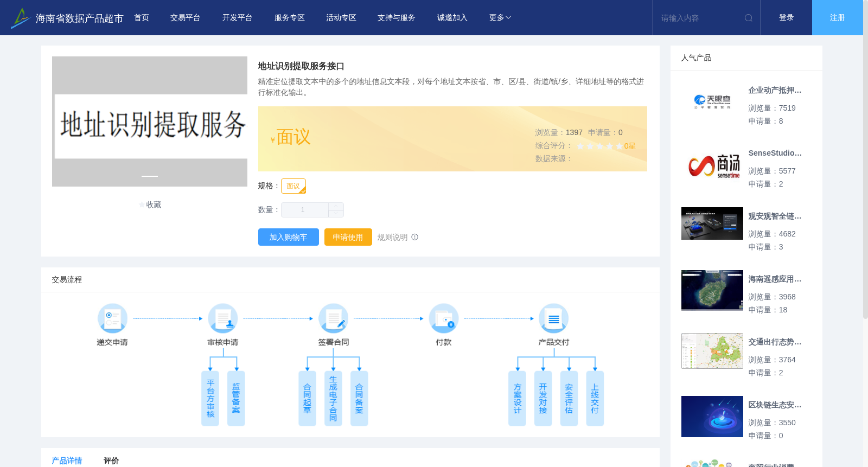The image size is (868, 467).
Task: Go to 首页 in the navigation
Action: click(x=142, y=18)
